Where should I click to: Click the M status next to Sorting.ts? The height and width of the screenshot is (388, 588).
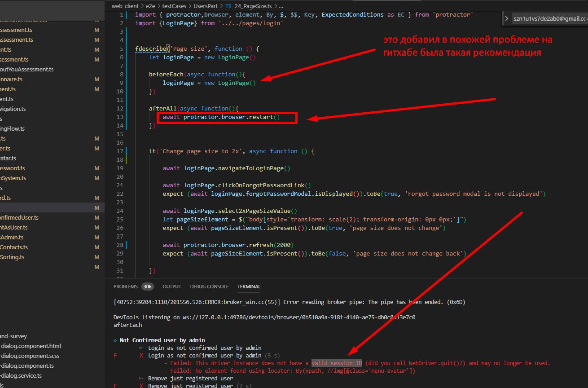pyautogui.click(x=97, y=257)
